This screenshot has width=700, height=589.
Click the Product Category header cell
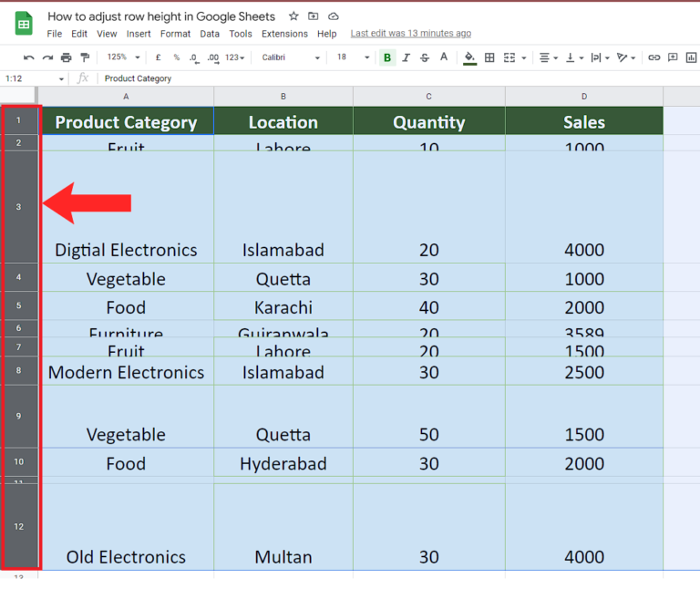click(126, 121)
